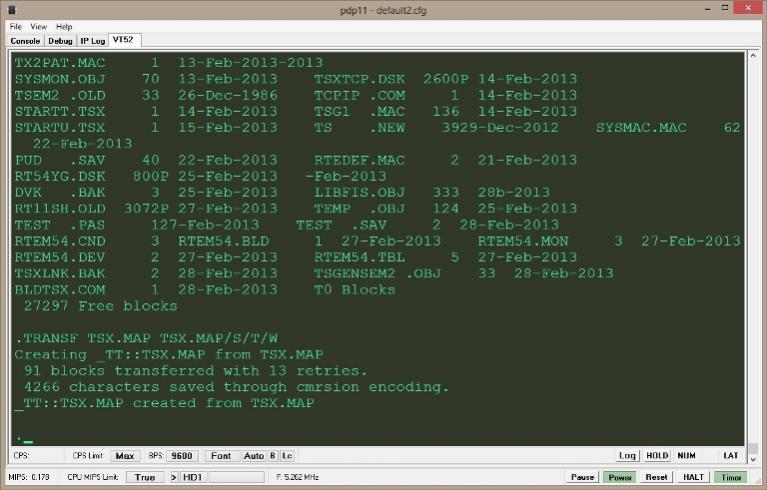Pause the PDP-11 emulation

pyautogui.click(x=583, y=477)
